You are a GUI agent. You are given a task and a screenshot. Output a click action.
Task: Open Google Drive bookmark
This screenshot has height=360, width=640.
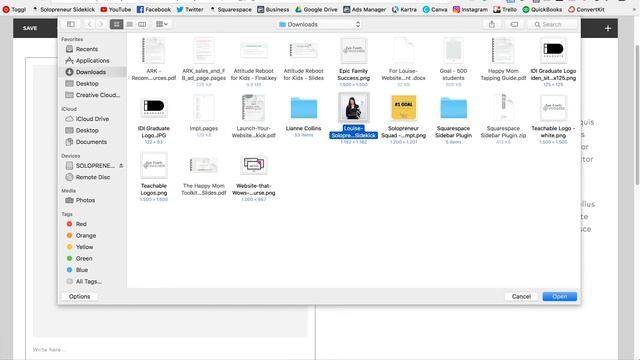(x=316, y=9)
